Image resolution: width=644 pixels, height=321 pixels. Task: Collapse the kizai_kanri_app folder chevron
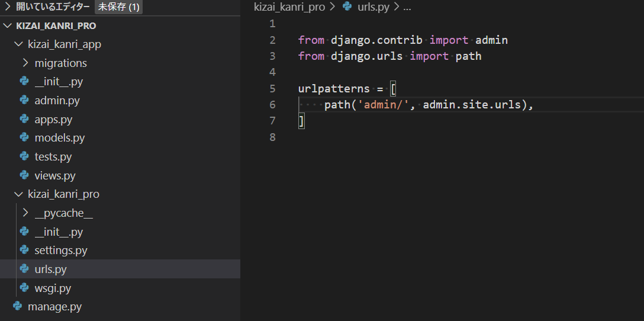(x=18, y=44)
